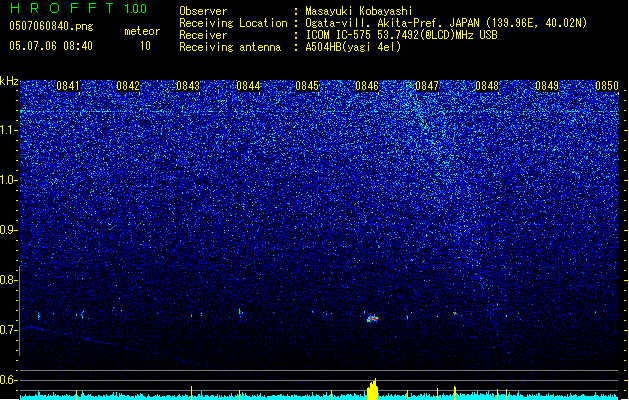629x400 pixels.
Task: Select the observer name Masayuki Kobayashi
Action: [359, 11]
